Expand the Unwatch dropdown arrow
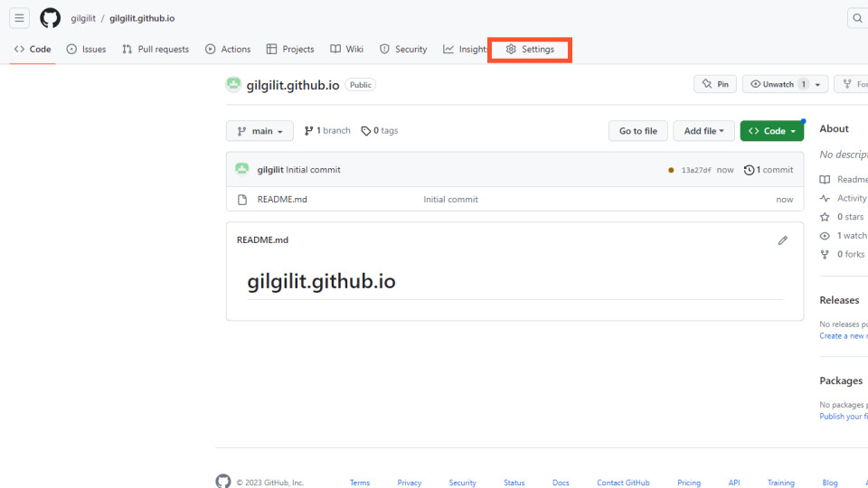The image size is (868, 488). 817,85
